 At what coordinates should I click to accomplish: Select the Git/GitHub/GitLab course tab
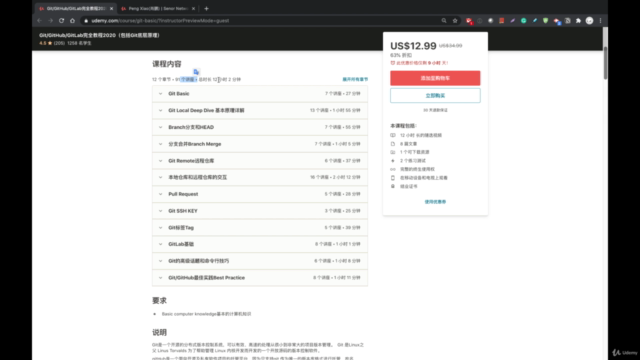pos(76,8)
